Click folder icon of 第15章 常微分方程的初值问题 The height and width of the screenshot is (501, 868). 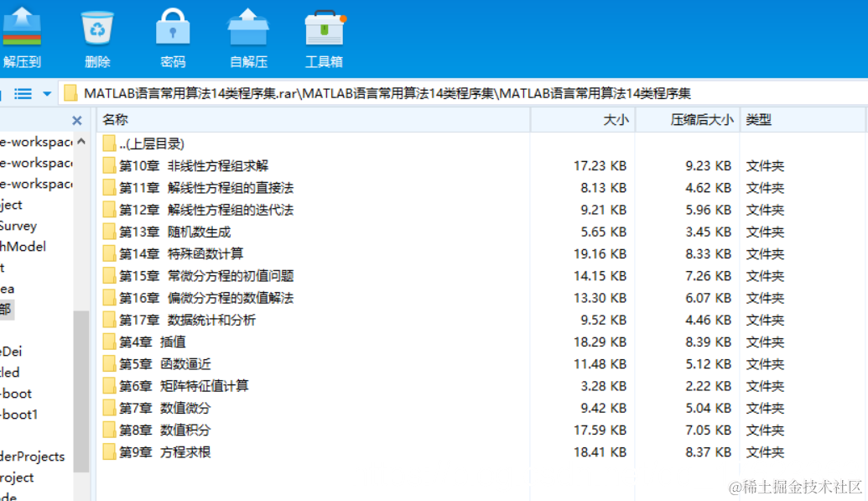109,276
